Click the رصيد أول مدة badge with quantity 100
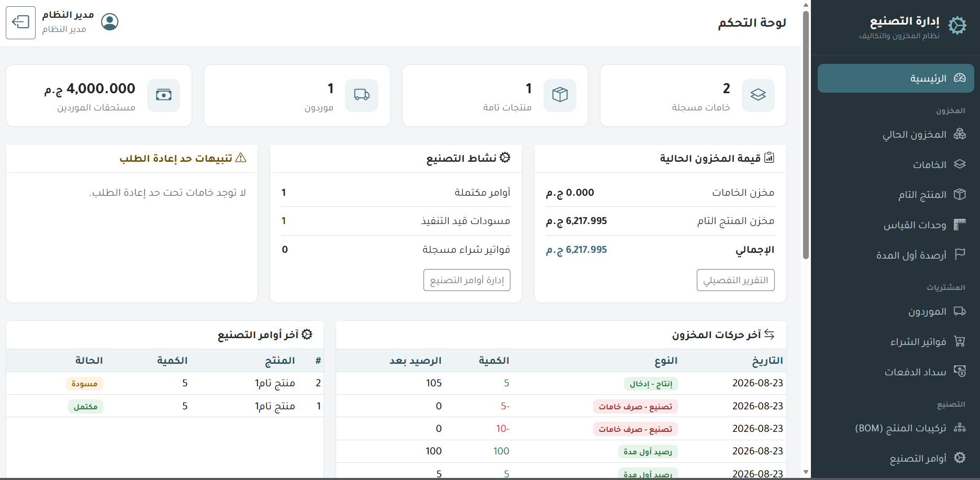Screen dimensions: 980x480 click(648, 452)
